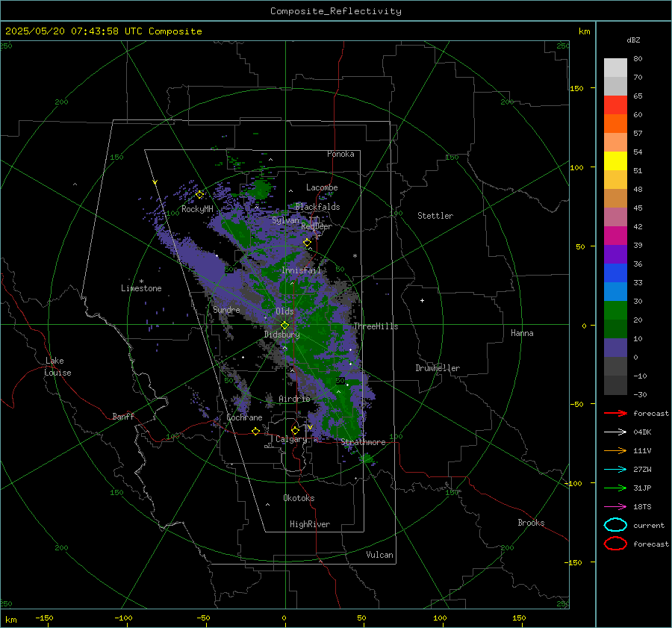
Task: Click the RockyMH map label
Action: 197,209
